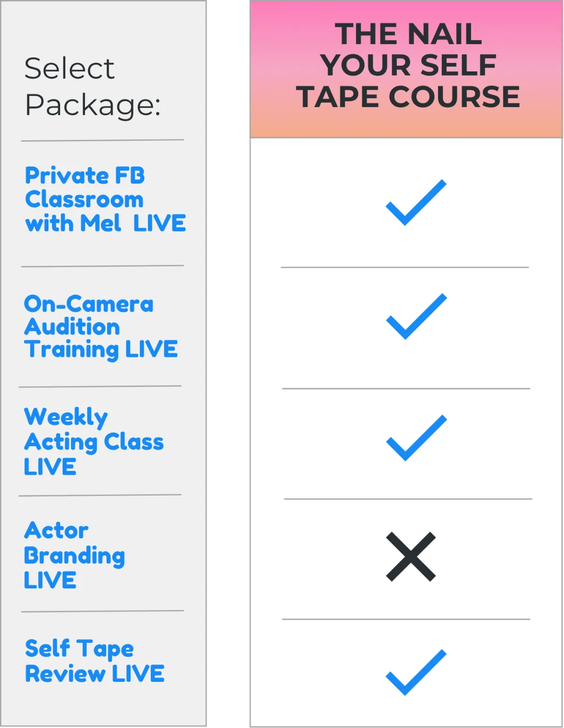
Task: Click the Select Package heading
Action: (x=93, y=86)
